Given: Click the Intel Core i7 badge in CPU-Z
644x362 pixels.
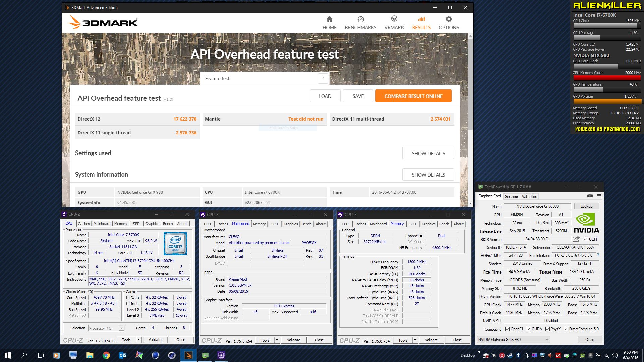Looking at the screenshot, I should [175, 244].
